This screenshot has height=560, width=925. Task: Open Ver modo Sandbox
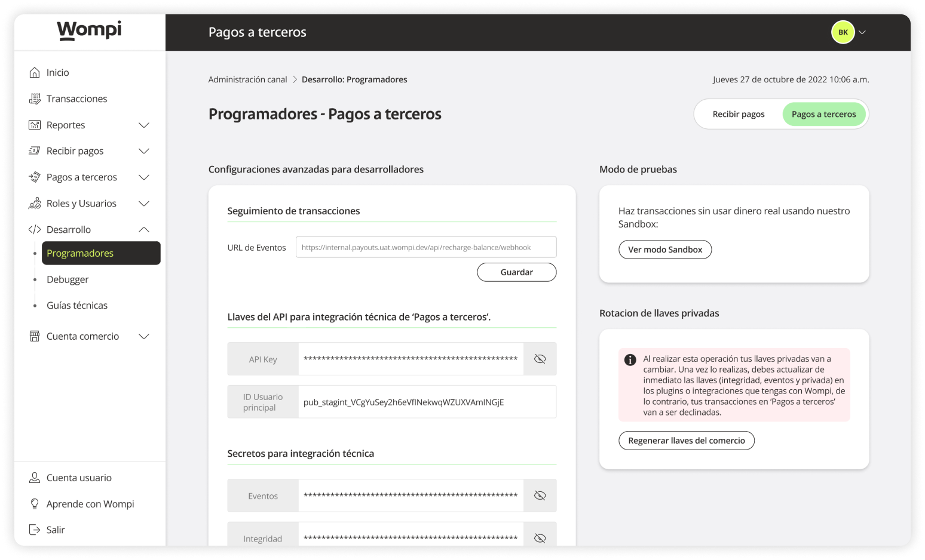(665, 249)
